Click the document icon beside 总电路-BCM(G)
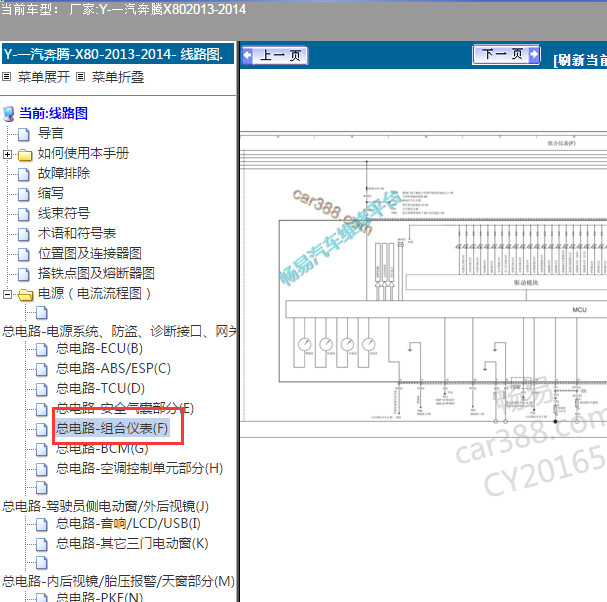 click(42, 449)
